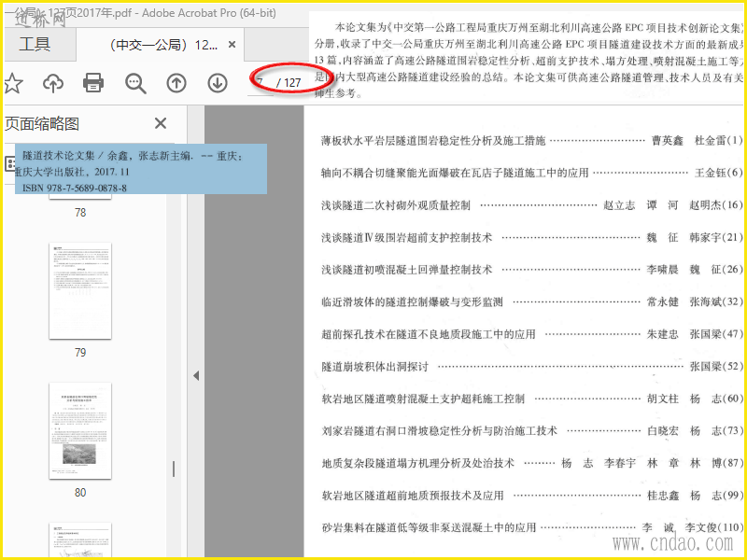Image resolution: width=747 pixels, height=560 pixels.
Task: Click the 页面缩略图 panel title
Action: pyautogui.click(x=42, y=124)
